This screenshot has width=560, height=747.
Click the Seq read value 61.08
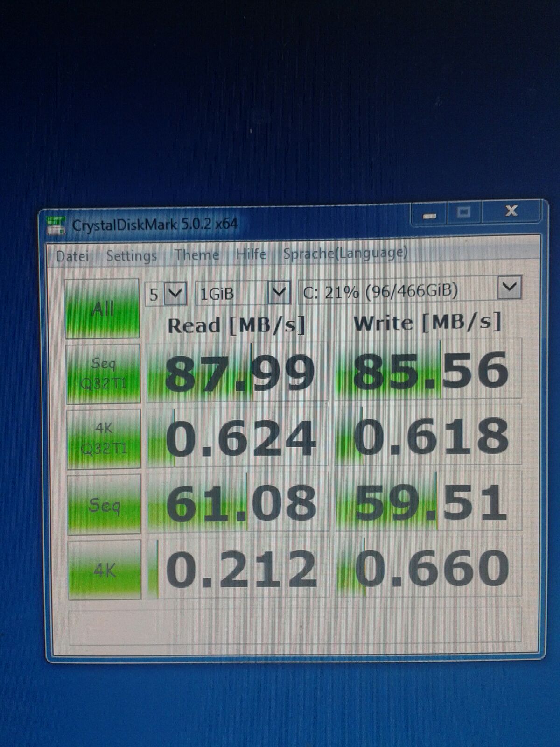coord(238,502)
